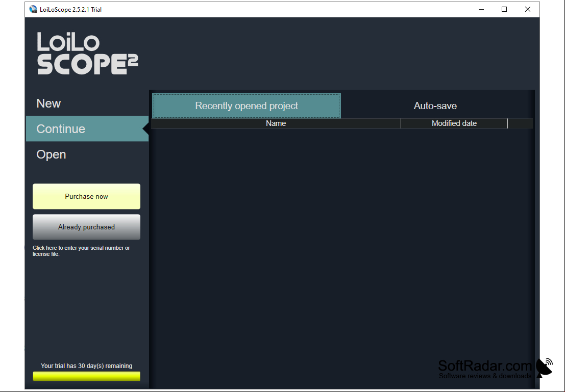Click the Already purchased button
Viewport: 565px width, 392px height.
(86, 227)
